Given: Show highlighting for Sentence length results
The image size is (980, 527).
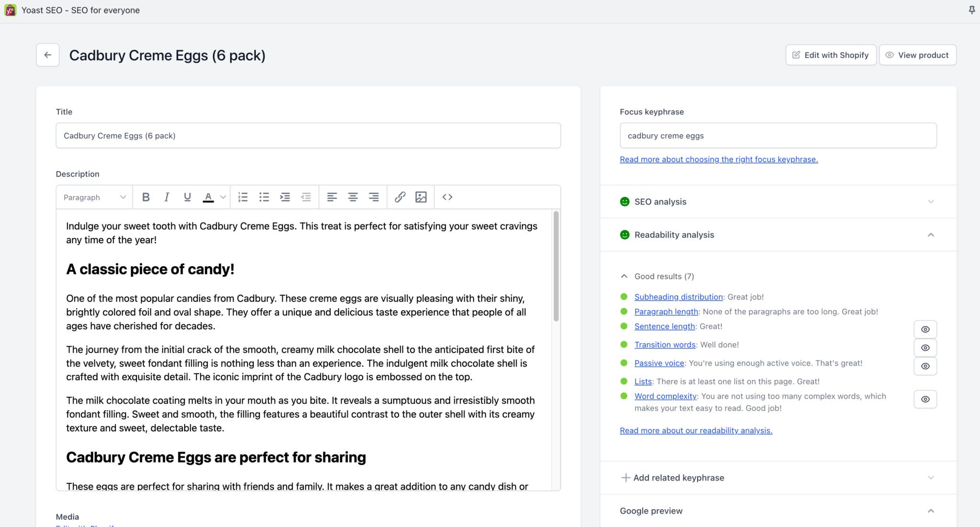Looking at the screenshot, I should pyautogui.click(x=925, y=329).
